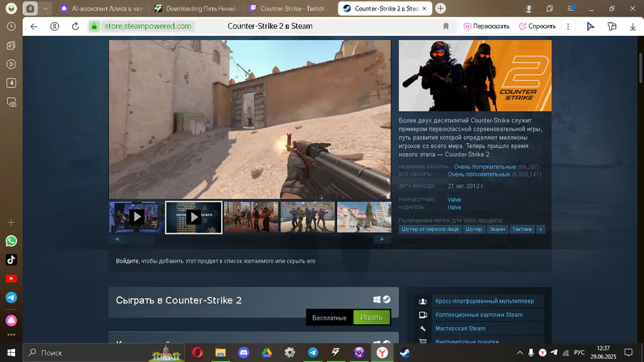This screenshot has width=644, height=362.
Task: Open the screenshot tool in sidebar
Action: 11,102
